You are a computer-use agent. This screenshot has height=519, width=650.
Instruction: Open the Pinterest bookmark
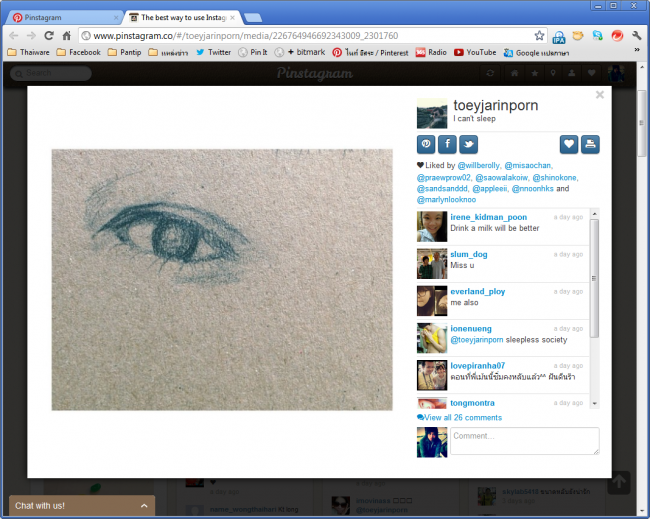[370, 53]
